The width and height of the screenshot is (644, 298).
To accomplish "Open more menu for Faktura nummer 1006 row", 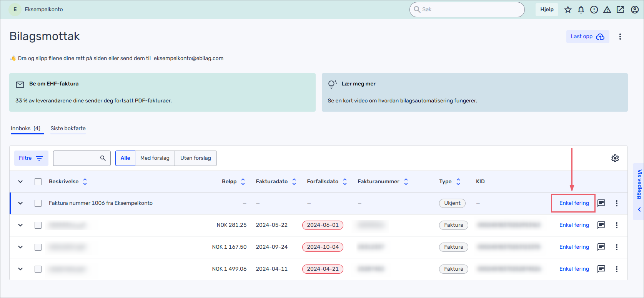I will [x=616, y=203].
